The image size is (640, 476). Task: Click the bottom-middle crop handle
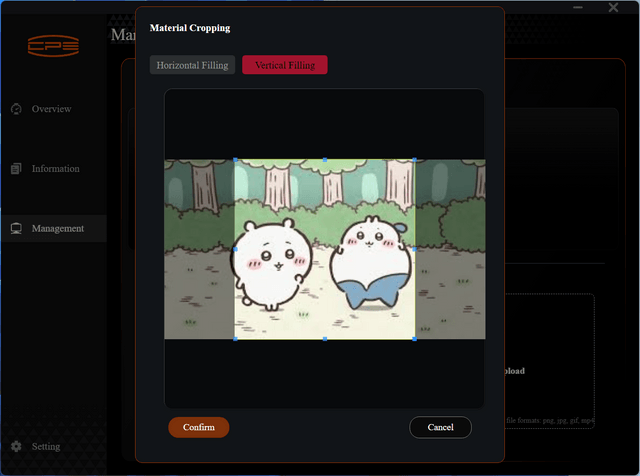tap(325, 339)
